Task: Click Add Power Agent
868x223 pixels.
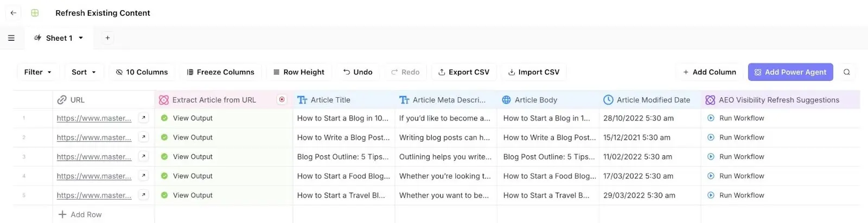Action: [x=790, y=72]
